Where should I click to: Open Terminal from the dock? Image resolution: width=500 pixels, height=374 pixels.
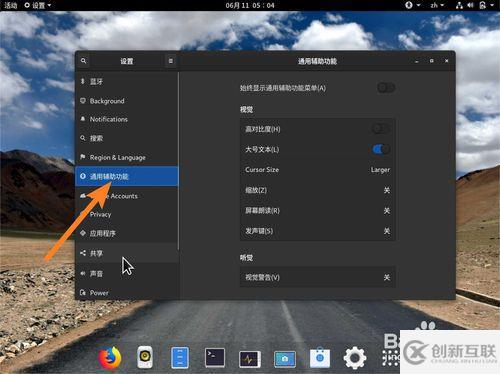tap(215, 358)
